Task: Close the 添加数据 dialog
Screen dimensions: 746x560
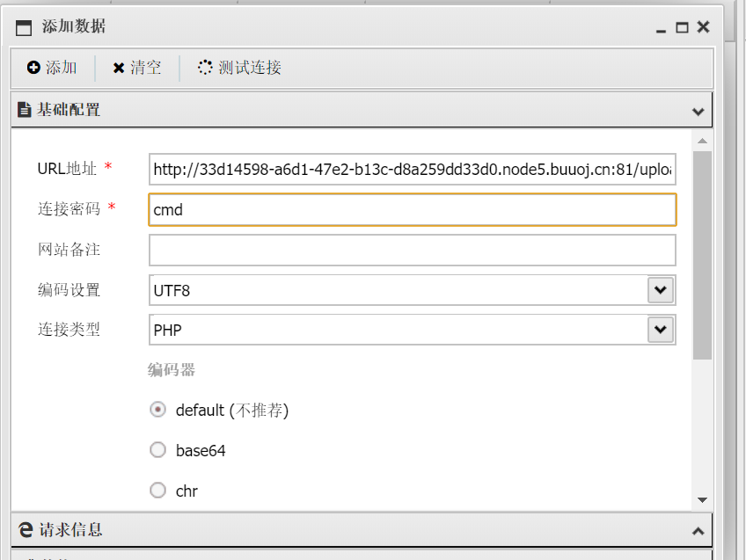Action: (703, 27)
